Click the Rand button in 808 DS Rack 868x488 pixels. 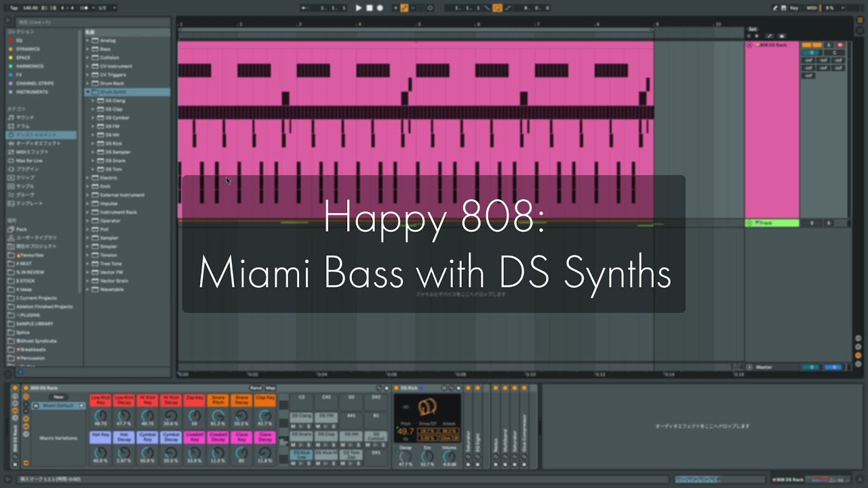[256, 388]
